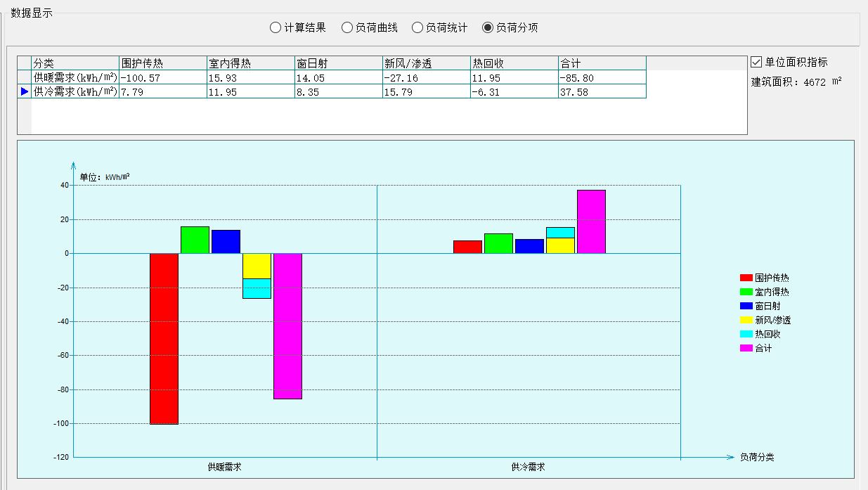Select the 负荷曲线 radio option
Image resolution: width=868 pixels, height=490 pixels.
[x=346, y=28]
